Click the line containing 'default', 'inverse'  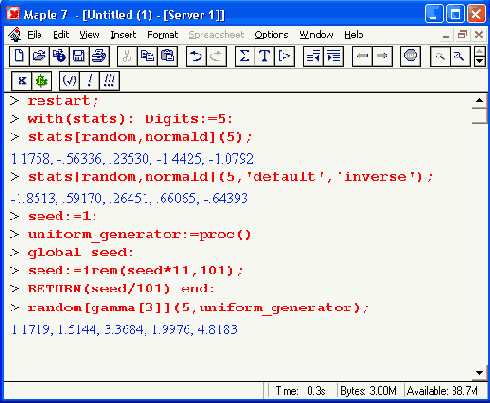point(230,177)
